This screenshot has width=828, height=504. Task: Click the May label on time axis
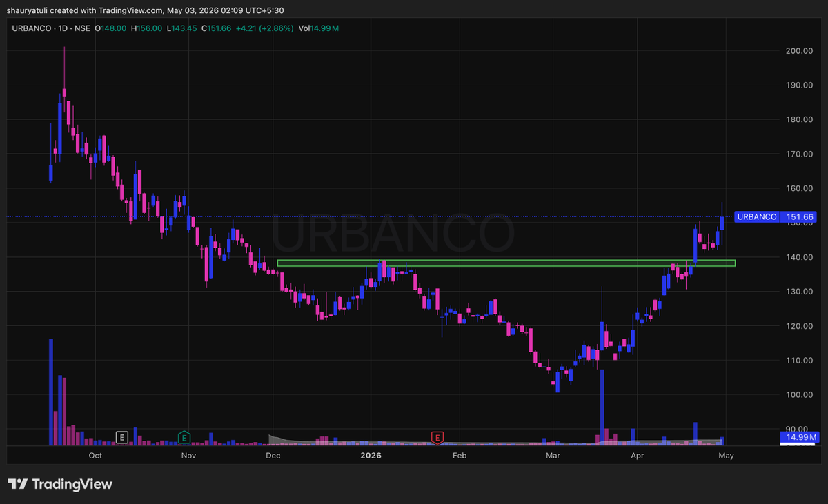point(726,456)
